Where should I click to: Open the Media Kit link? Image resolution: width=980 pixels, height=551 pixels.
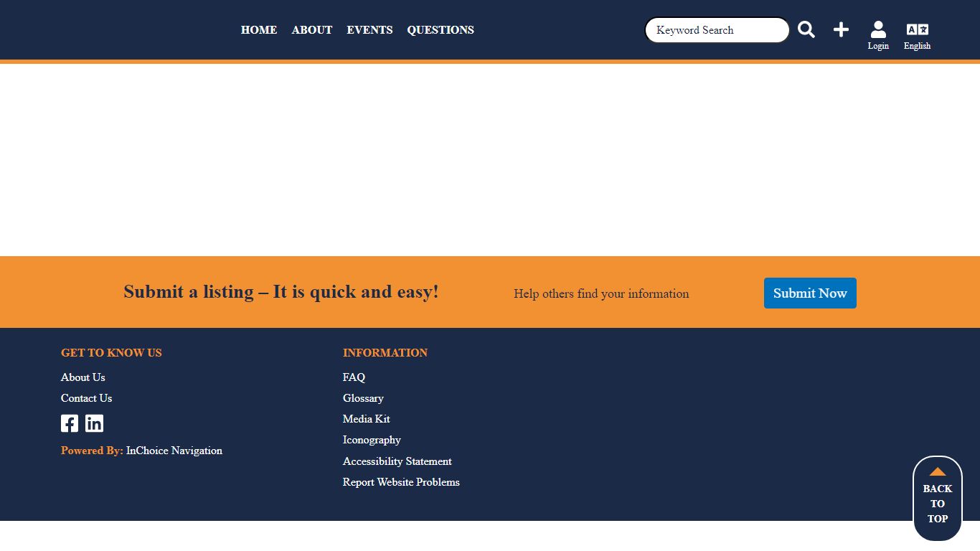point(367,419)
